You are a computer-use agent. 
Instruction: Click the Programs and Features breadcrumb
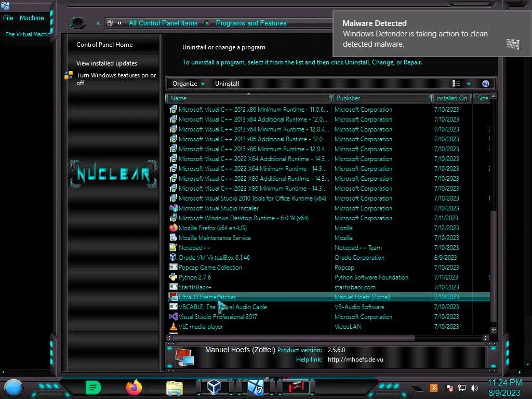251,23
